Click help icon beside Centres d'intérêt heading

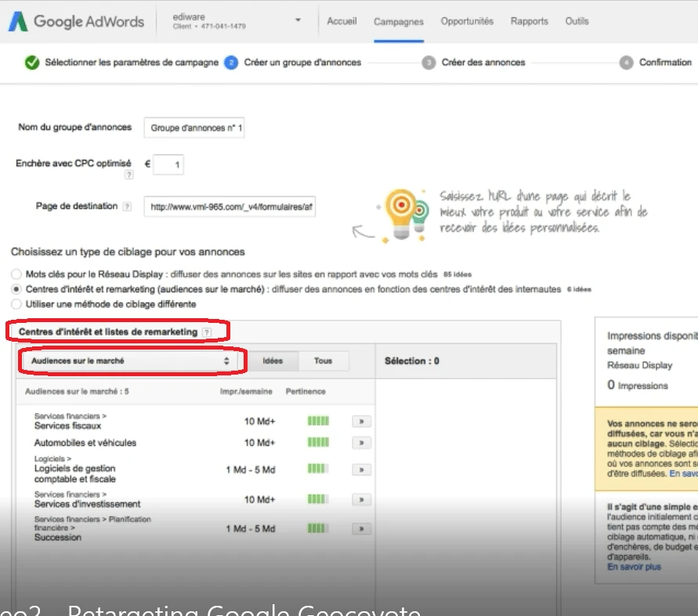(x=206, y=332)
